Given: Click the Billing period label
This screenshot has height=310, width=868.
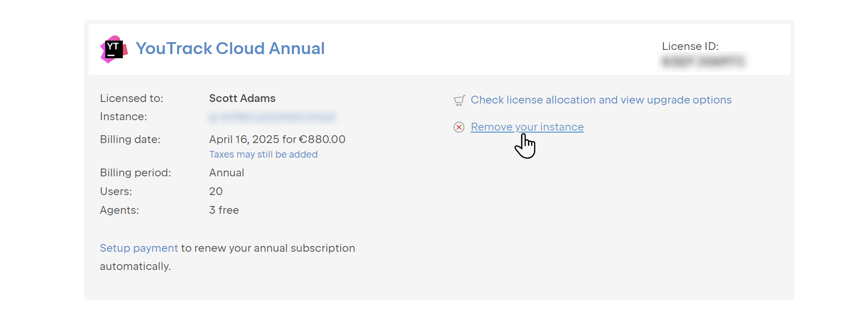Looking at the screenshot, I should pyautogui.click(x=135, y=173).
